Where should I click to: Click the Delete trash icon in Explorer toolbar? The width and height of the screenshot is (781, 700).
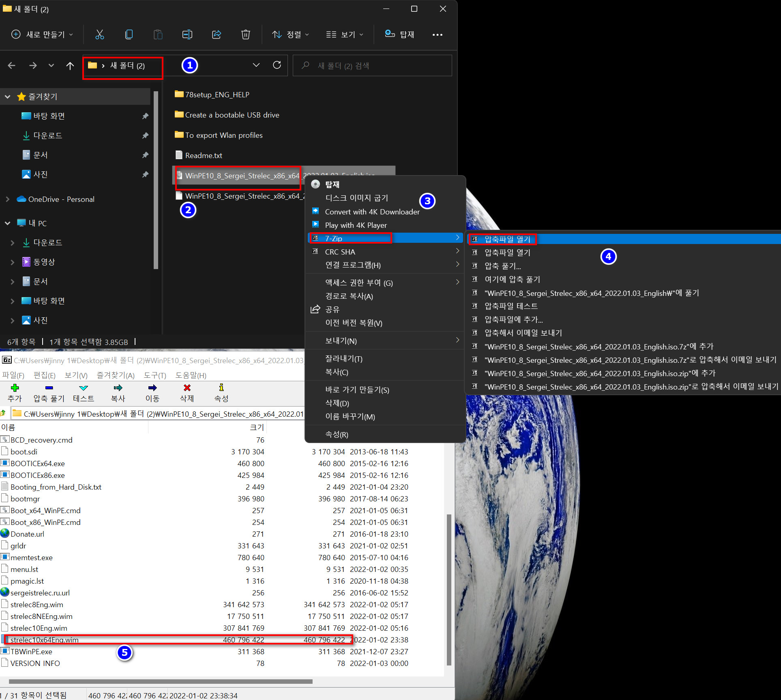pos(245,34)
